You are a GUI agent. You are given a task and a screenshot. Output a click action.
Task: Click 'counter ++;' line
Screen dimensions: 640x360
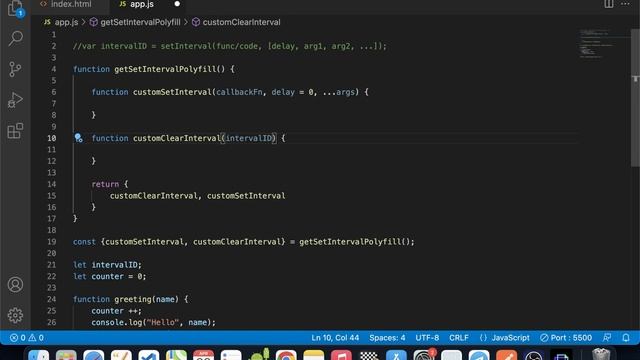pyautogui.click(x=116, y=311)
